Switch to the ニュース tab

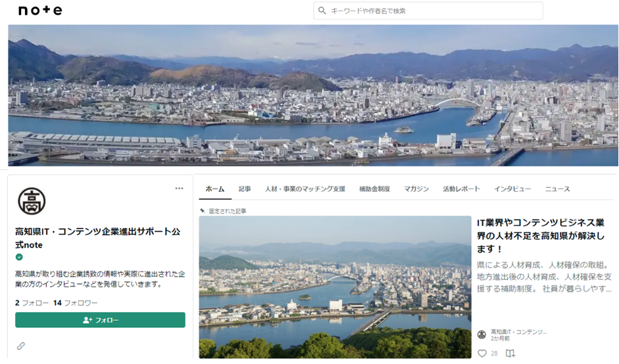557,189
